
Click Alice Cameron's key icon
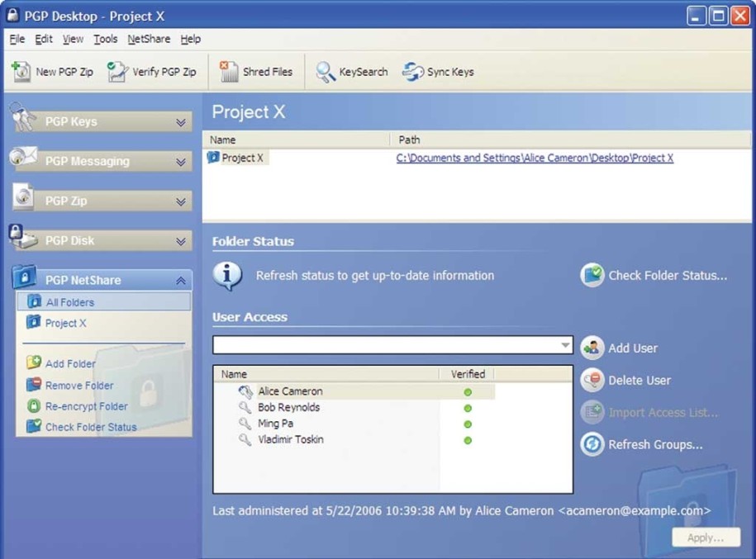tap(245, 391)
